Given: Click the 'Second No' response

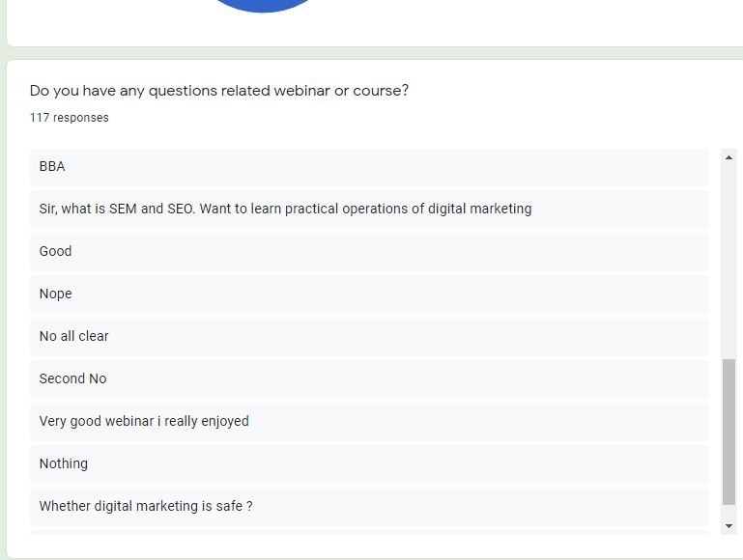Looking at the screenshot, I should pos(369,378).
